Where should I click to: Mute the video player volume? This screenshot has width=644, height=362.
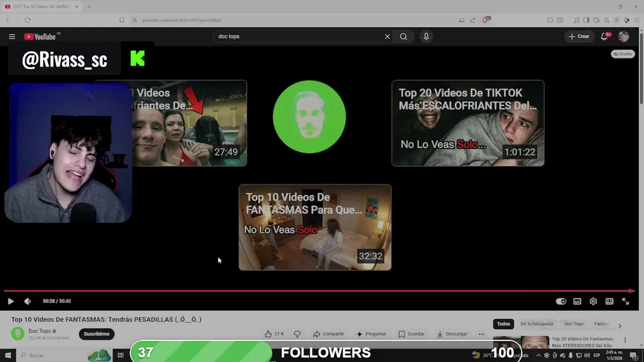click(x=27, y=301)
